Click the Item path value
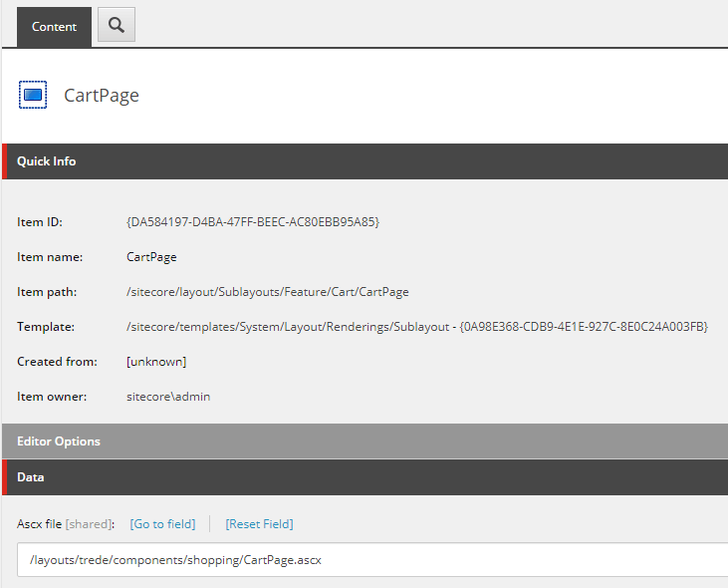 click(x=267, y=292)
